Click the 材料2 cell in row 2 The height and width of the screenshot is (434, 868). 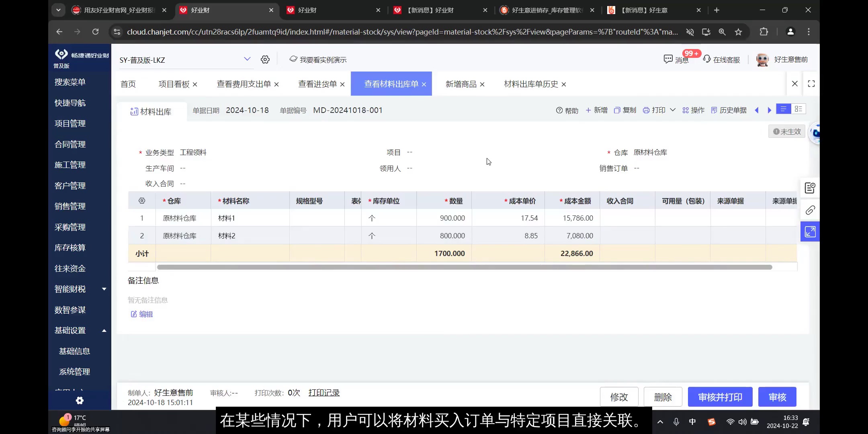coord(250,236)
